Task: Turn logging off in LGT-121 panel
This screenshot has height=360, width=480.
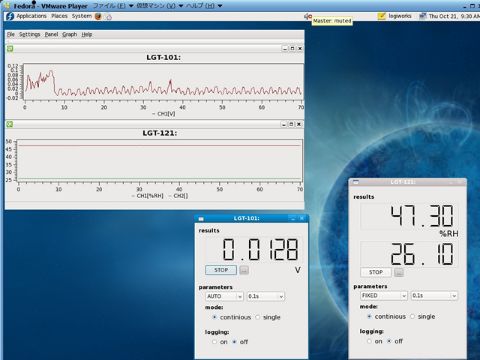Action: (389, 341)
